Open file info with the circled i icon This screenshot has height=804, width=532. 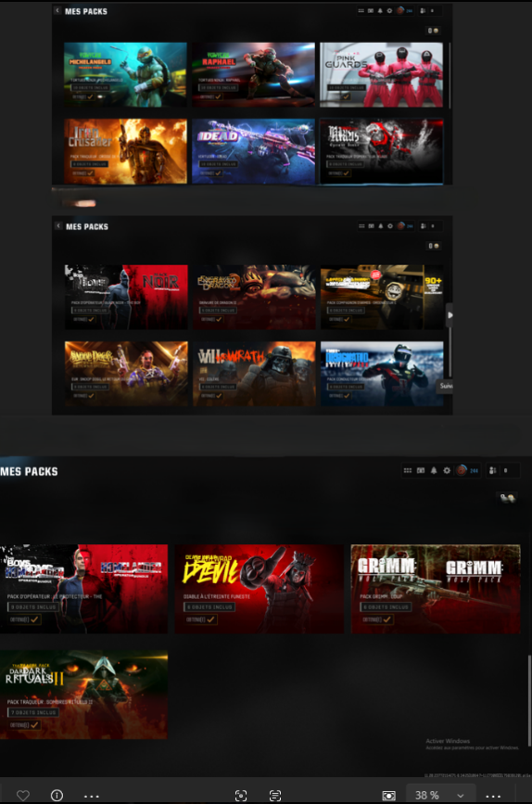coord(57,796)
